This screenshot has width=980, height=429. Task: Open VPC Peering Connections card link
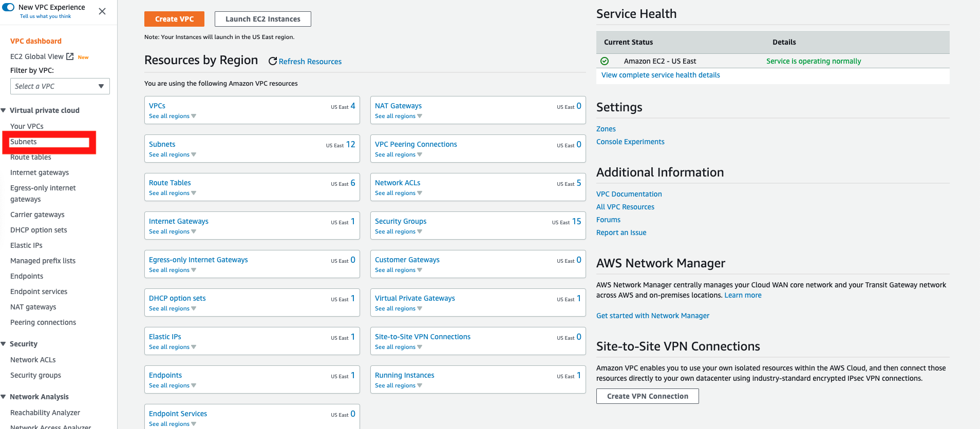[416, 144]
